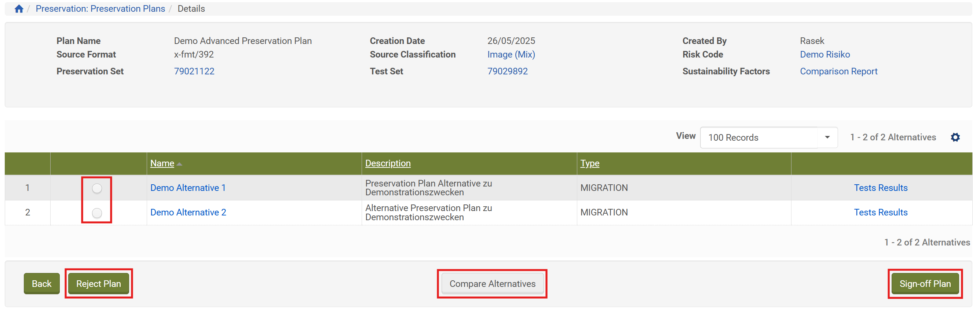Open the 100 Records view dropdown
This screenshot has height=314, width=980.
point(768,138)
